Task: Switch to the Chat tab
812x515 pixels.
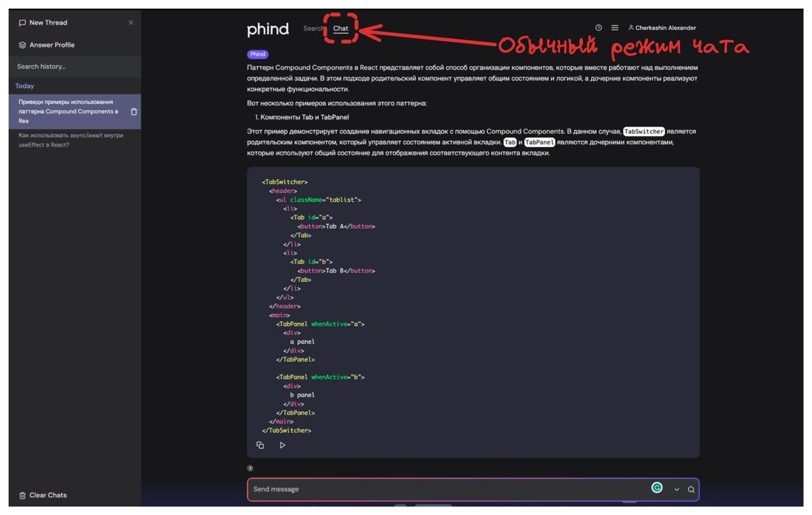Action: (x=340, y=28)
